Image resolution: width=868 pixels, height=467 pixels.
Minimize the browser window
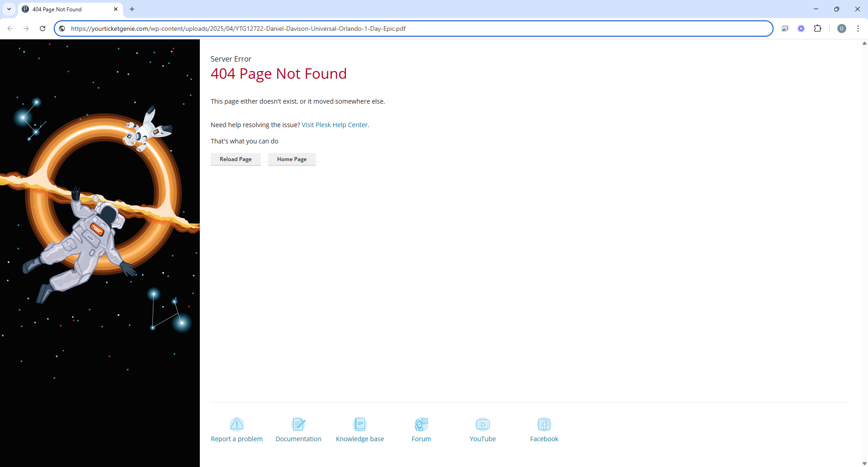pyautogui.click(x=816, y=9)
